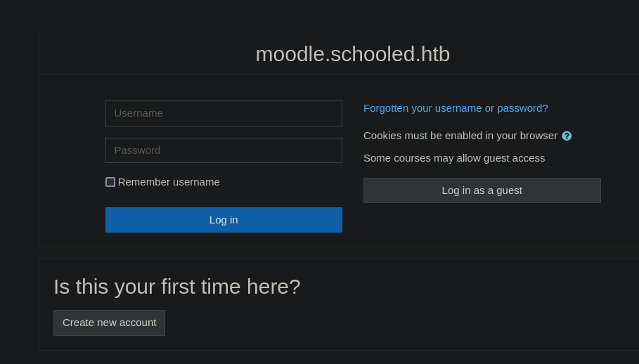Click Some courses may allow guest access text
The height and width of the screenshot is (364, 639).
point(454,158)
